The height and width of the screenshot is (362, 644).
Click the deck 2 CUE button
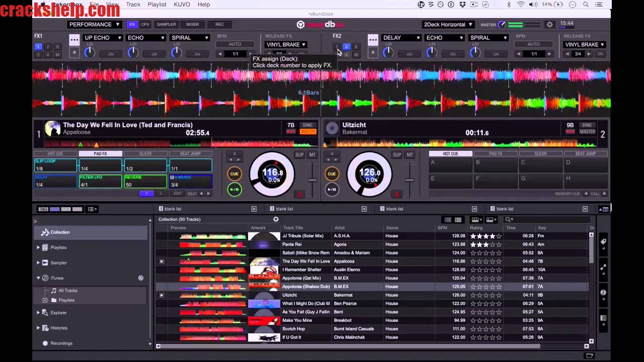tap(332, 174)
